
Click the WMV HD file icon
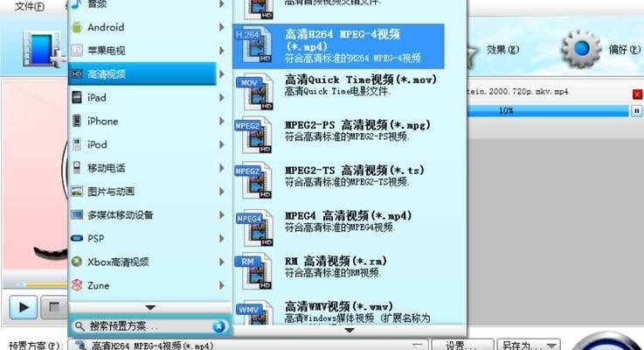tap(254, 313)
